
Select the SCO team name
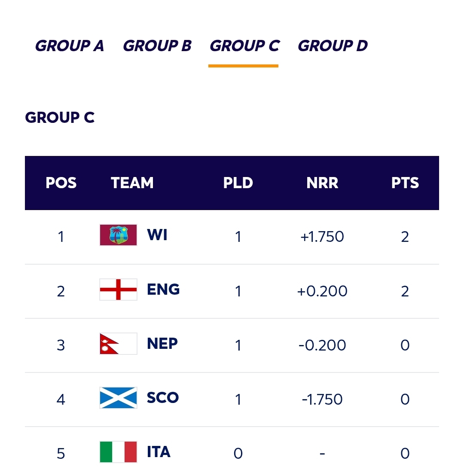pyautogui.click(x=163, y=398)
